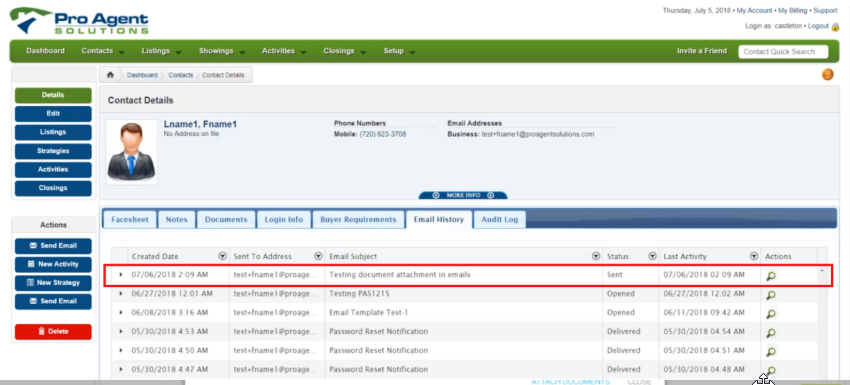The image size is (850, 385).
Task: Click the Logout link
Action: (818, 26)
